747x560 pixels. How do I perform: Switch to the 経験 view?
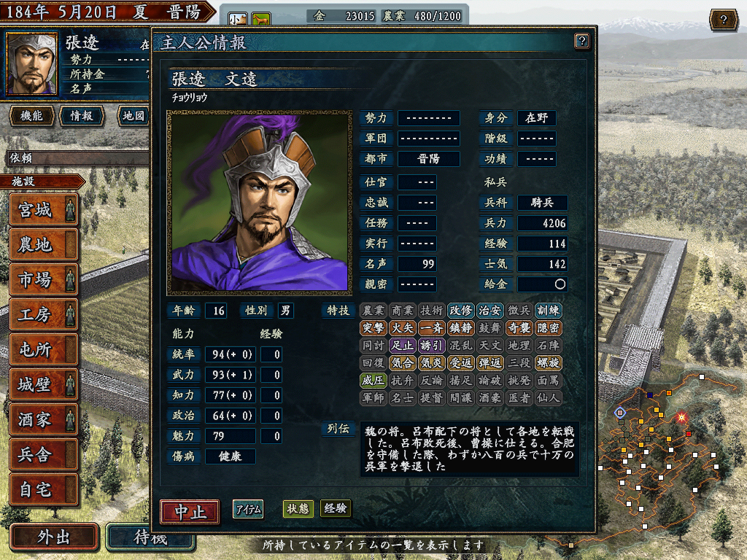(336, 508)
